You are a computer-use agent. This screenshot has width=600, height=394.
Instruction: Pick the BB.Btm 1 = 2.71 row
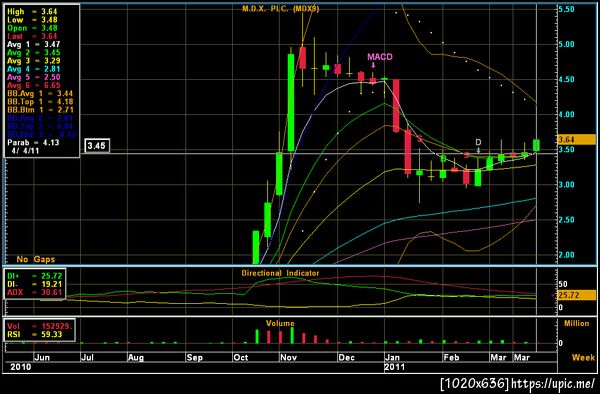pyautogui.click(x=40, y=110)
